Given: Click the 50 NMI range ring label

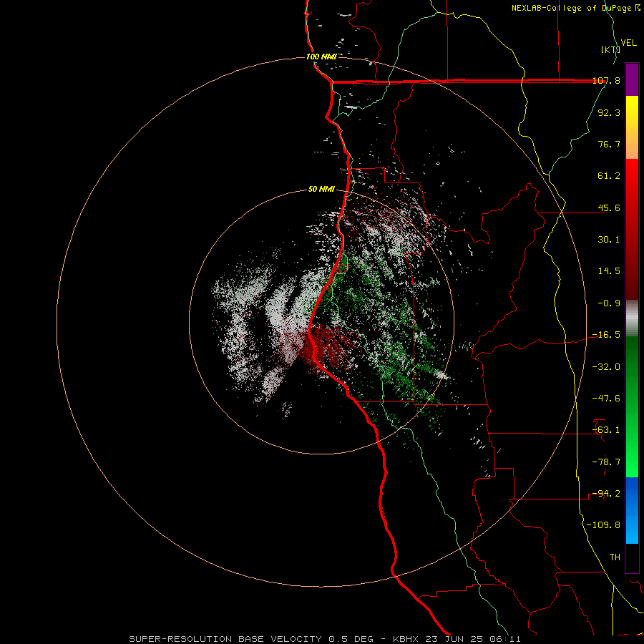Looking at the screenshot, I should (x=321, y=190).
